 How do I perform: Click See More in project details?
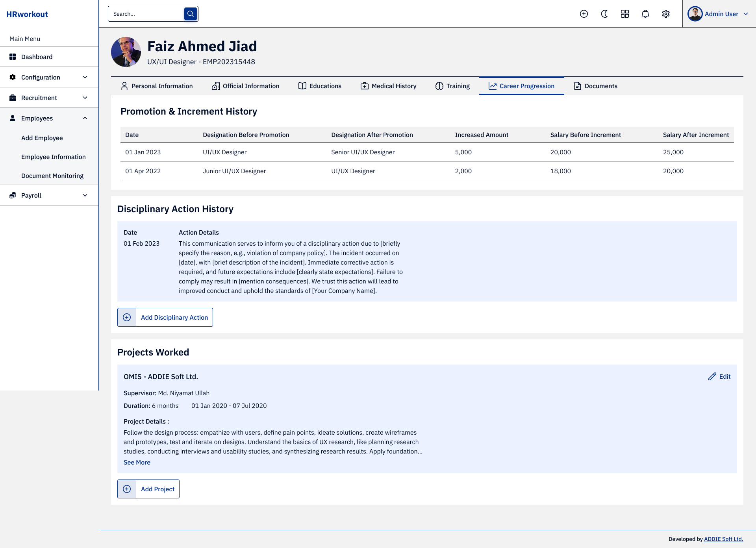[137, 462]
